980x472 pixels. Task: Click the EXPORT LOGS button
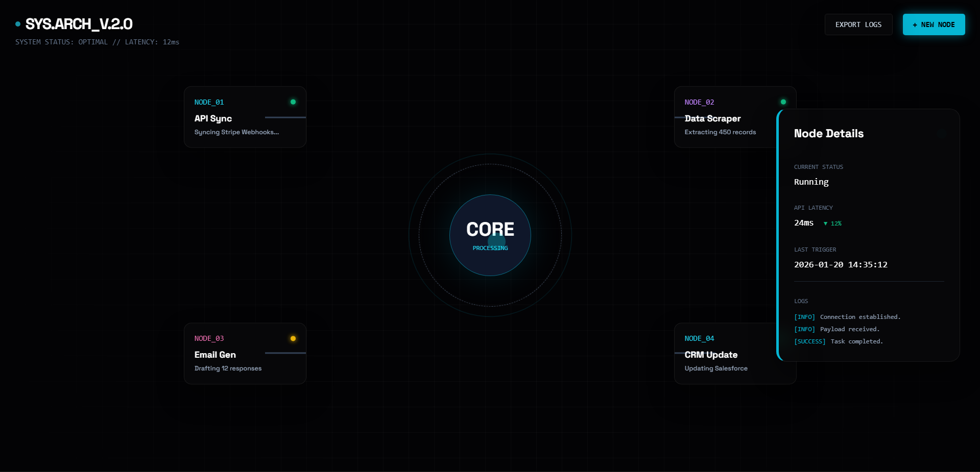point(858,24)
